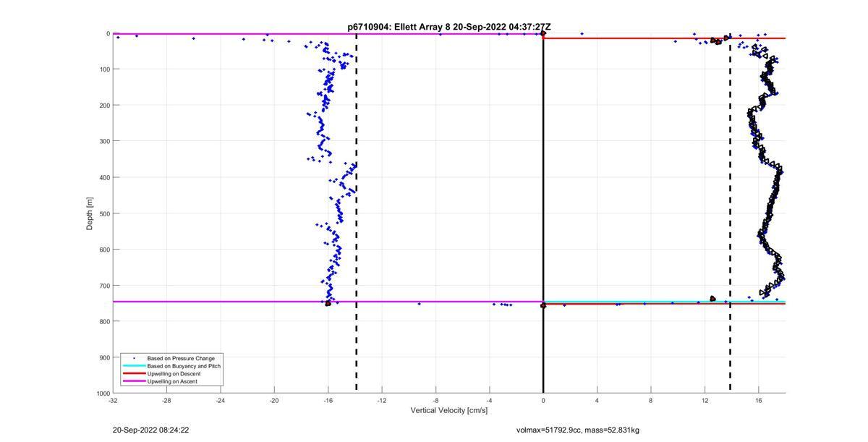Click velocity tick label "-20"

tap(274, 400)
